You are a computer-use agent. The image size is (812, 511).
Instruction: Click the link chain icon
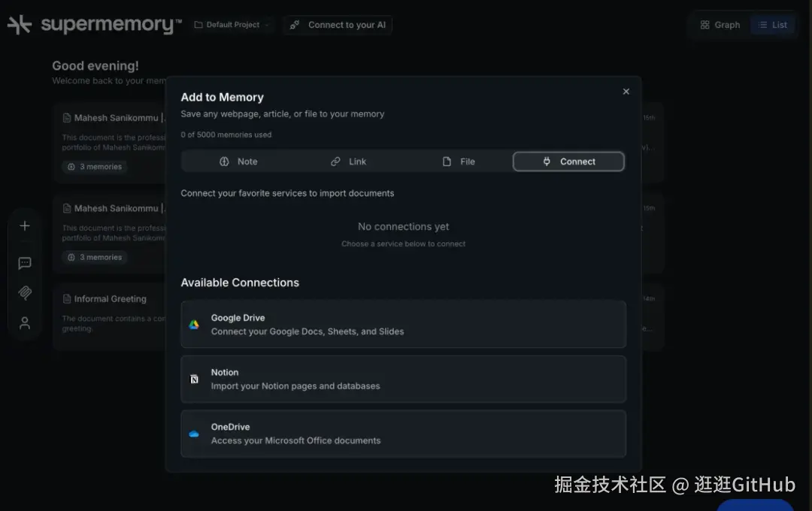pyautogui.click(x=335, y=162)
